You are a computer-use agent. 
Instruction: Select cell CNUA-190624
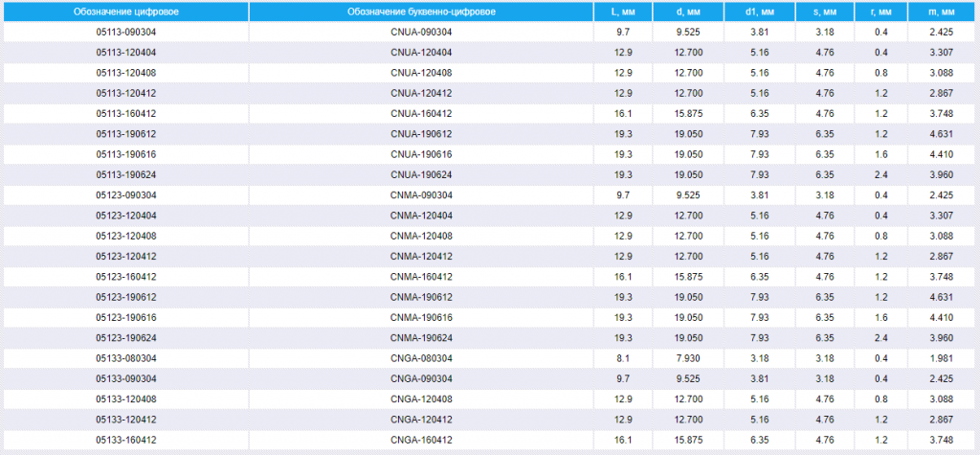click(x=421, y=174)
